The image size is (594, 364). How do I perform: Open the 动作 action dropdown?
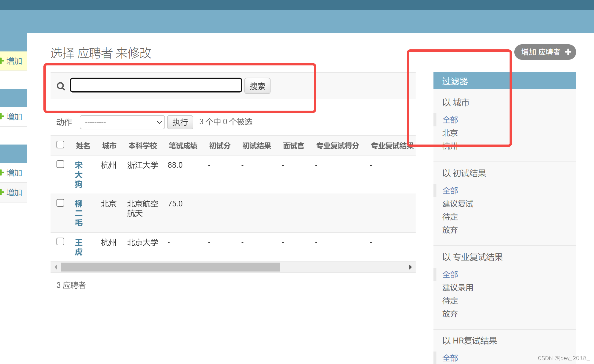point(122,122)
